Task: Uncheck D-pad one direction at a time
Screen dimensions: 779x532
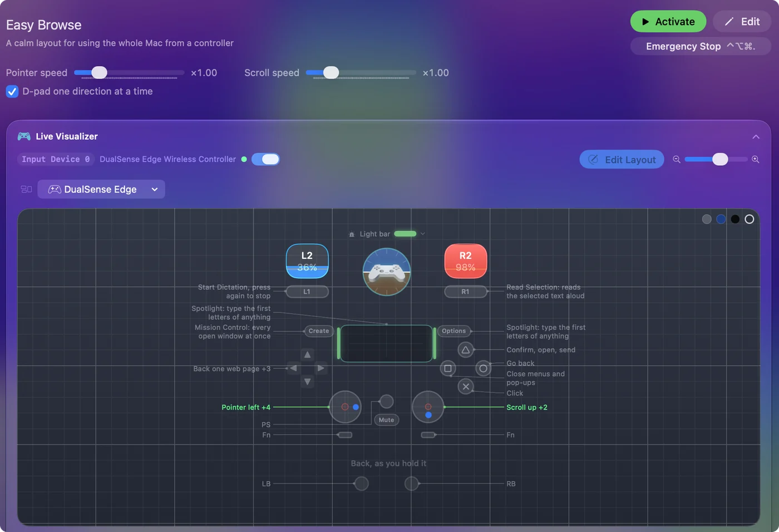Action: [12, 91]
